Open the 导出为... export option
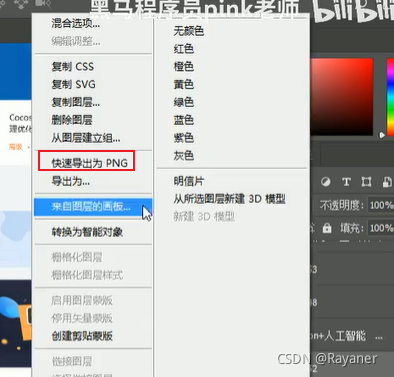Viewport: 394px width, 377px height. click(70, 181)
